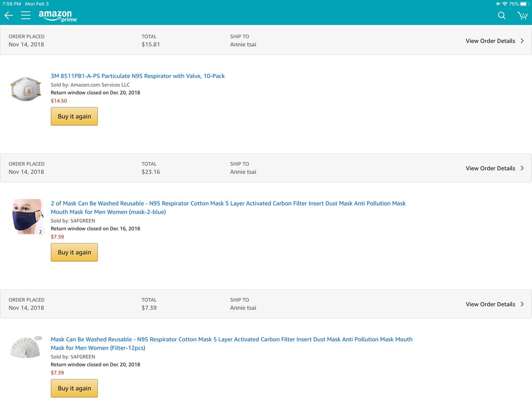Buy the Filter-12pcs item again
532x399 pixels.
[x=74, y=388]
